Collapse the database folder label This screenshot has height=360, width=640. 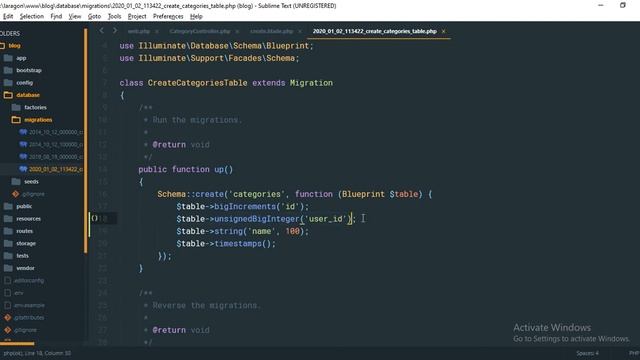[28, 95]
